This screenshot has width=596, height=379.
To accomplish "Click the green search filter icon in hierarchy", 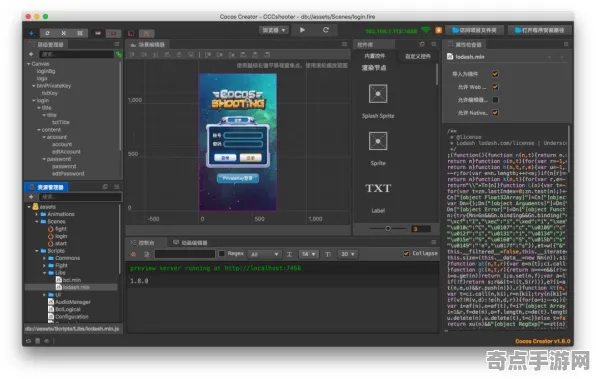I will [119, 54].
